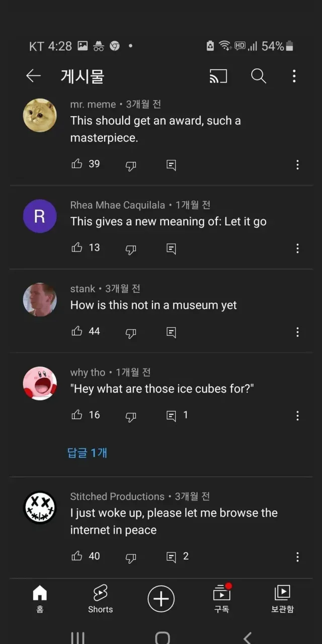Open the Stitched Productions channel name
This screenshot has width=322, height=644.
117,497
